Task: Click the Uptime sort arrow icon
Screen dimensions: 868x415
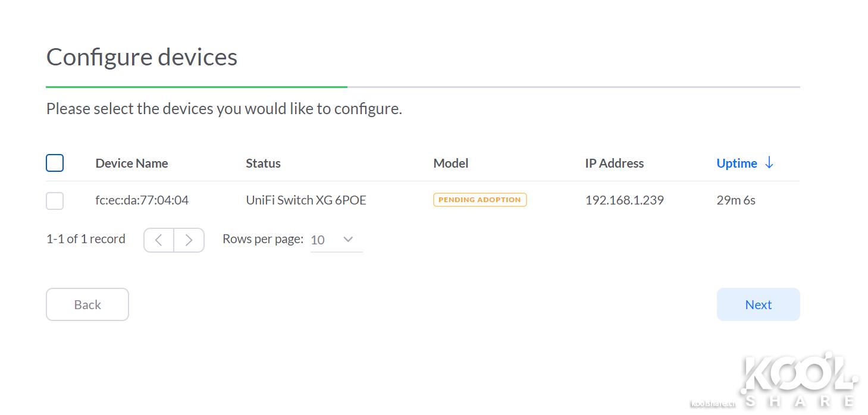Action: click(769, 163)
